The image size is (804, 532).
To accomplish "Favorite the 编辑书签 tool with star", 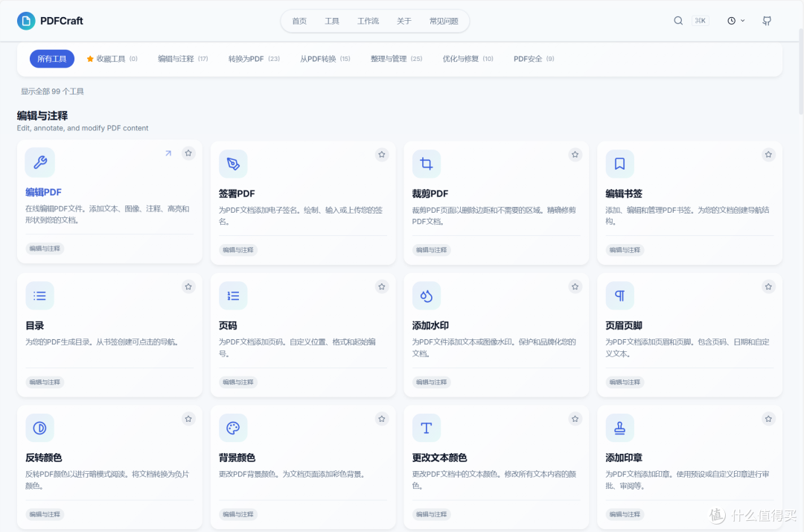I will [x=768, y=155].
